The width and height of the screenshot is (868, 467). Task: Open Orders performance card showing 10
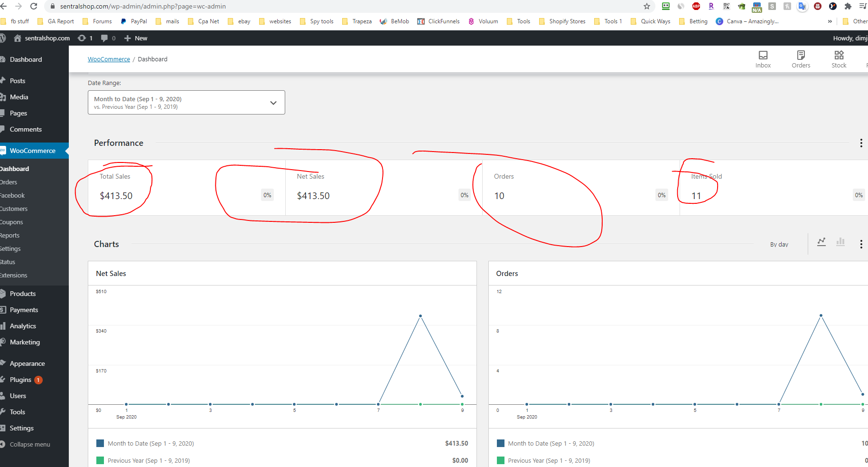[581, 188]
